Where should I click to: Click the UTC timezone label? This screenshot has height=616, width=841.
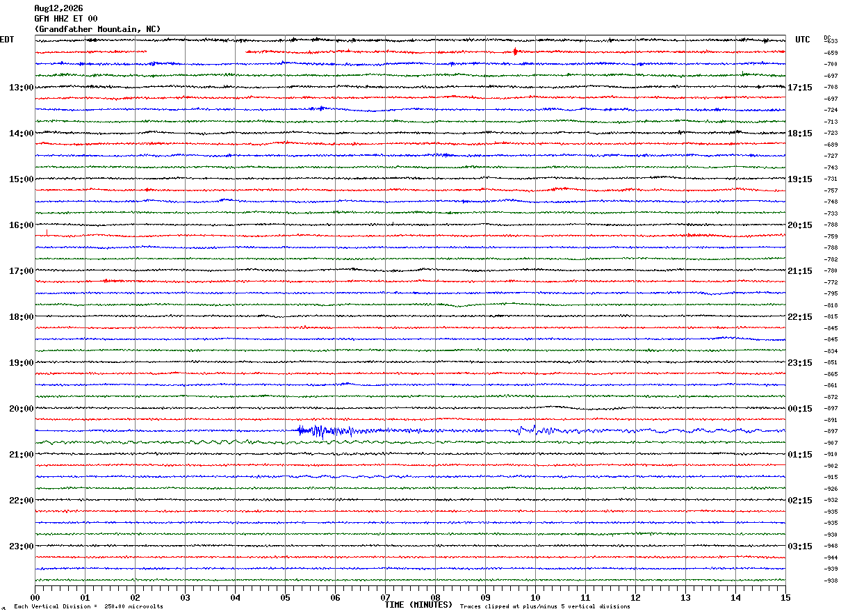(x=803, y=40)
